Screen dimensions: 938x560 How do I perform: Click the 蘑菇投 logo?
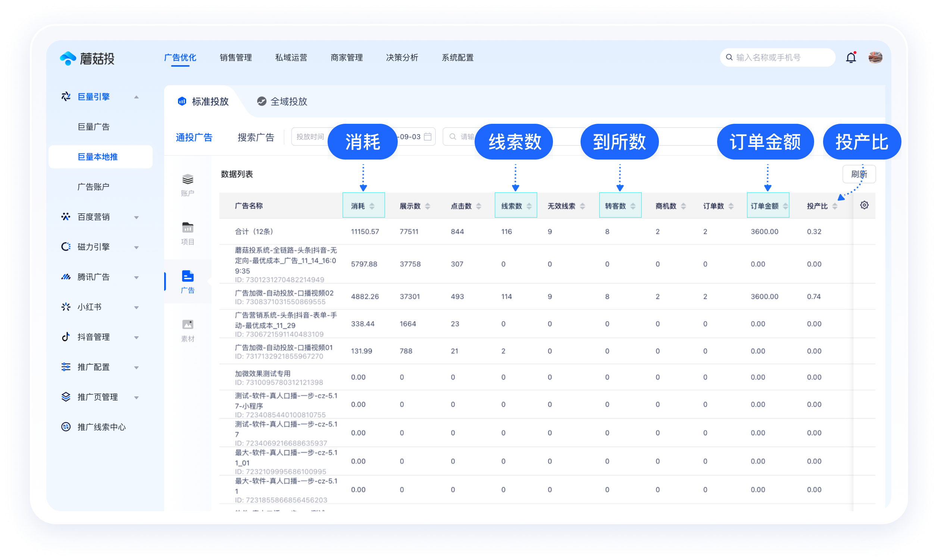point(87,58)
